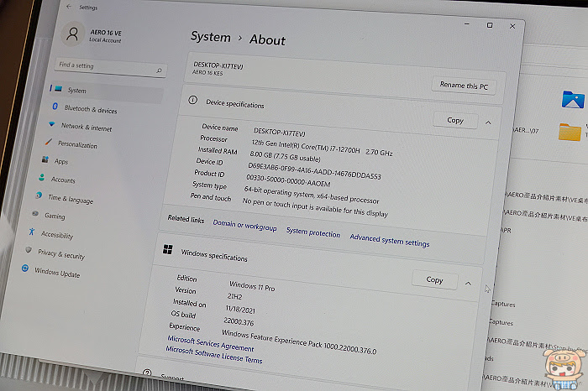Select Product ID 00330-50000-00000-AAOEM
Screen dimensions: 588x391
tap(288, 180)
